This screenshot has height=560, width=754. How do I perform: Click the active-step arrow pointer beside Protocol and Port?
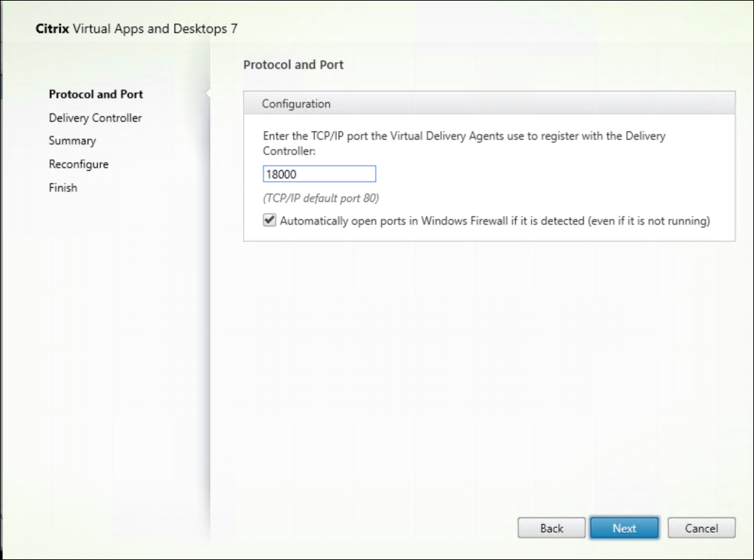click(x=207, y=94)
